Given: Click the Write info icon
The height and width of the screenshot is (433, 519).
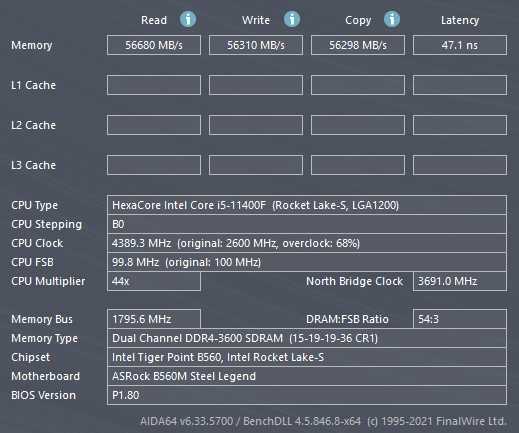Looking at the screenshot, I should click(x=292, y=19).
